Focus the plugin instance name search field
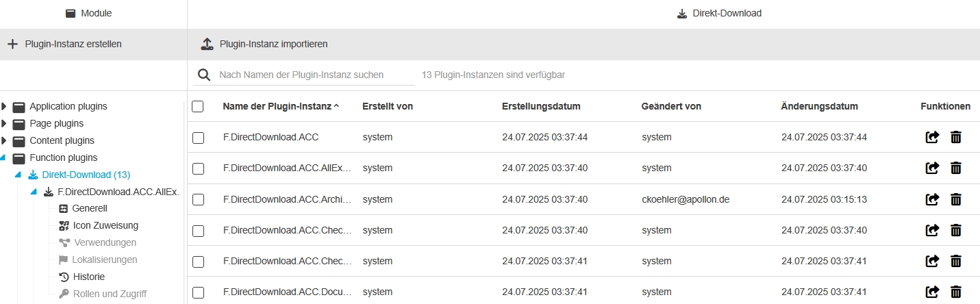This screenshot has width=980, height=304. point(315,75)
